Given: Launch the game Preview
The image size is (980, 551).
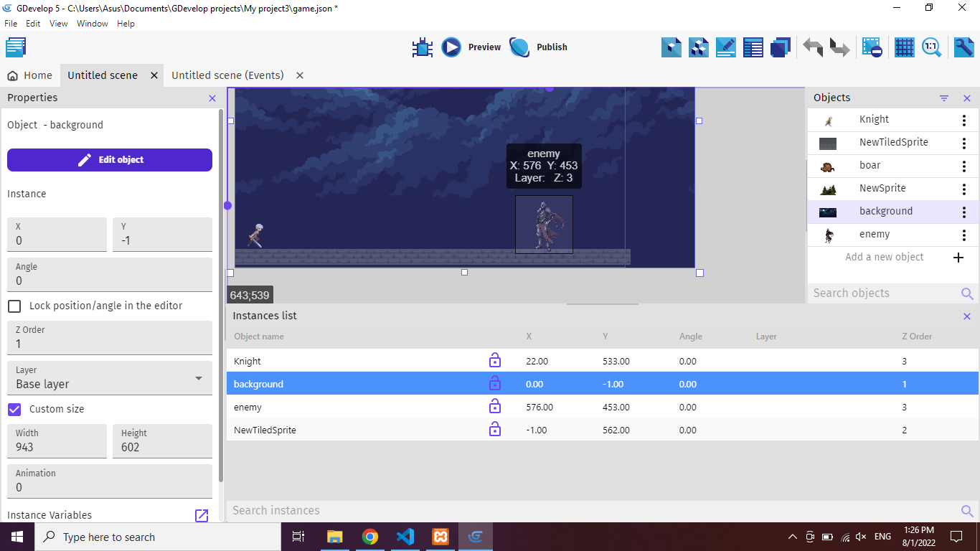Looking at the screenshot, I should point(471,47).
